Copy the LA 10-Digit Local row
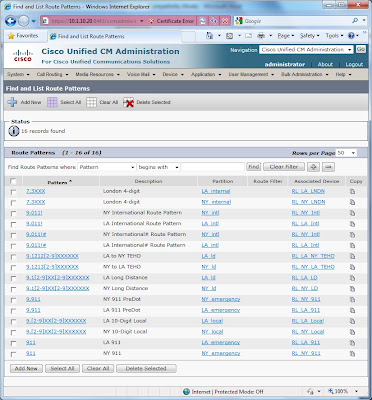This screenshot has width=372, height=400. tap(352, 321)
